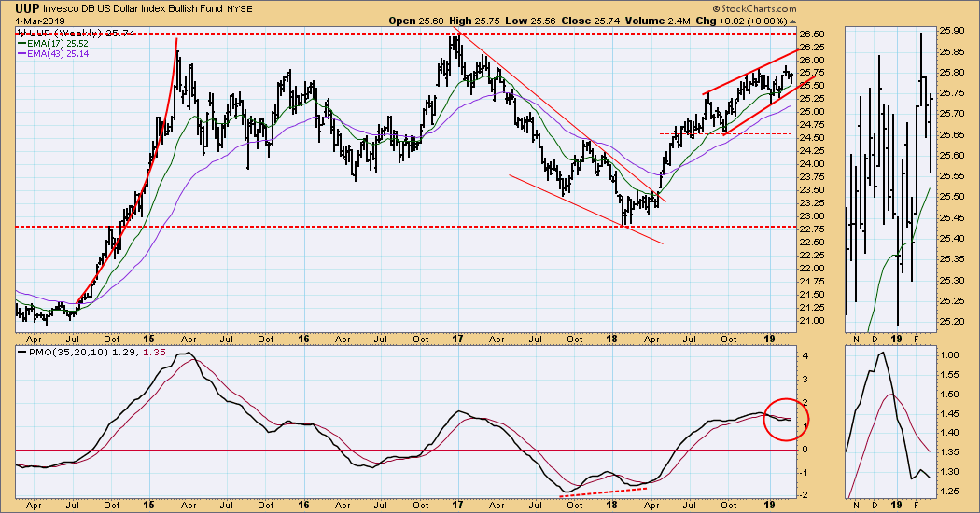Select the Open 25.68 value
This screenshot has height=513, width=980.
[x=415, y=21]
